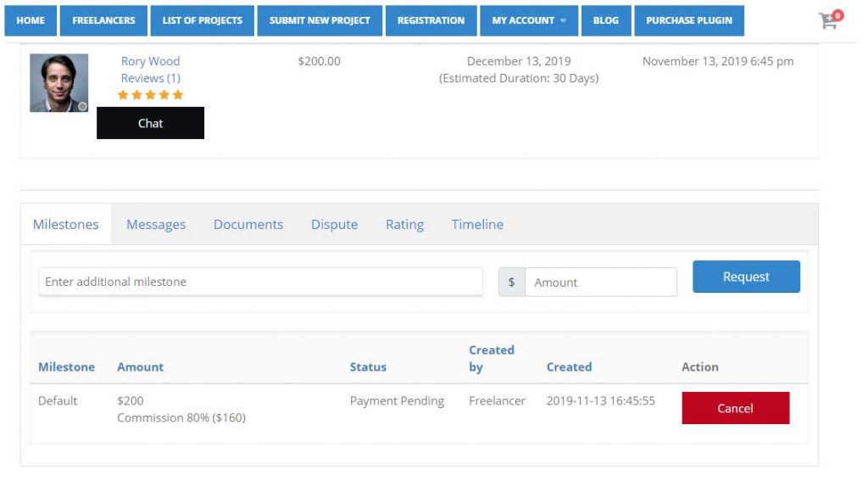Open the Dispute tab
Image resolution: width=868 pixels, height=481 pixels.
(x=334, y=225)
